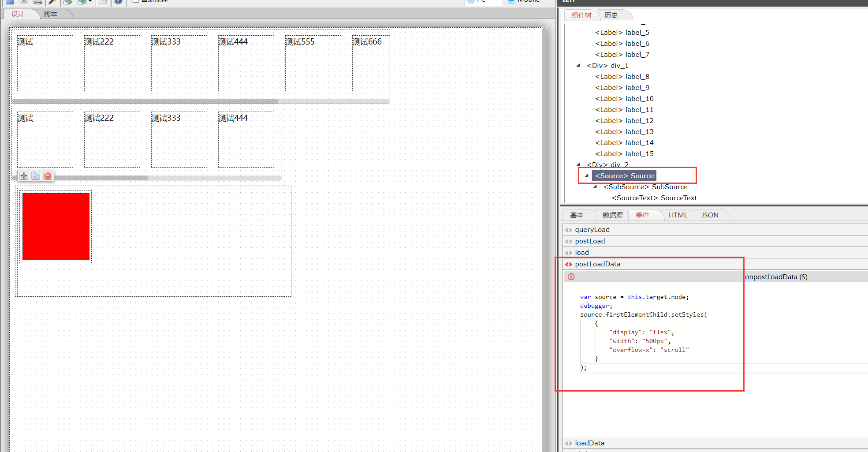Click the code icon beside queryLoad

[569, 230]
